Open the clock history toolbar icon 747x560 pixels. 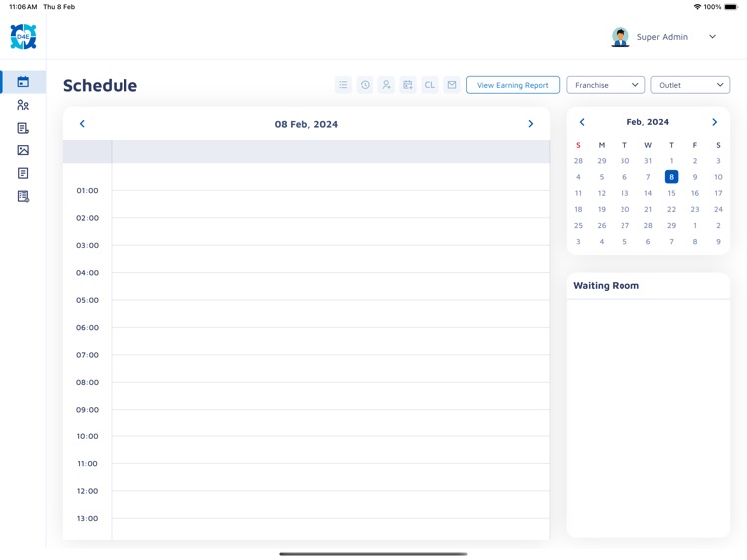tap(365, 85)
